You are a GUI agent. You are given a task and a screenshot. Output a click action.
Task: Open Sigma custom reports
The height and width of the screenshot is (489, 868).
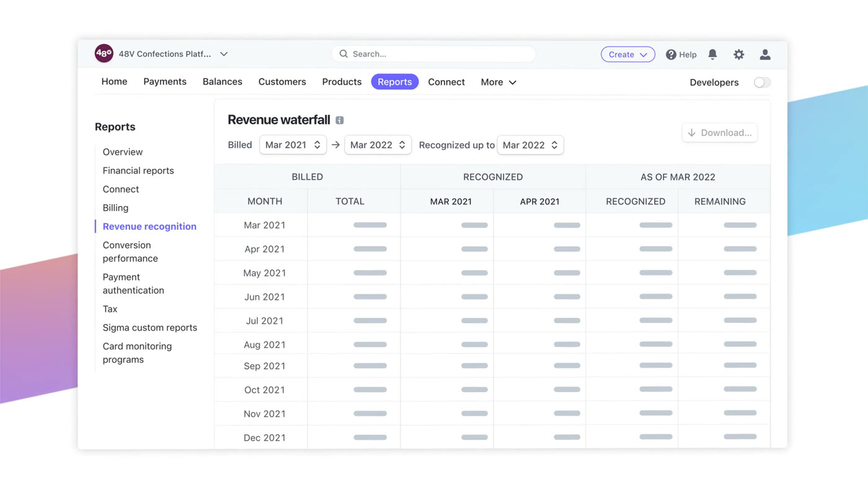click(150, 328)
